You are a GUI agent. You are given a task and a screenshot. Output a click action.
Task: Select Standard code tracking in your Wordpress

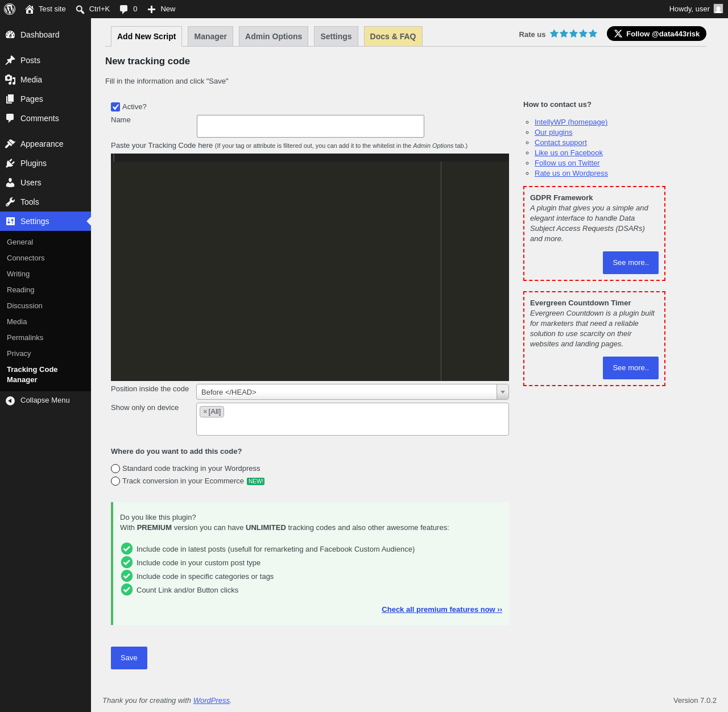click(115, 469)
